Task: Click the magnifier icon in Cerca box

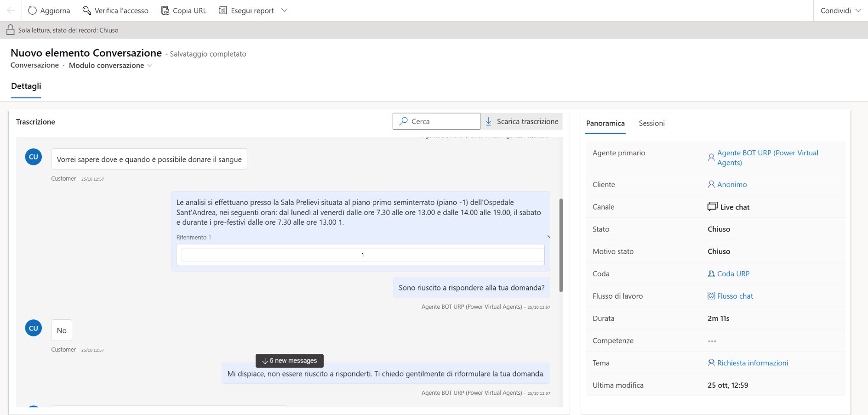Action: [x=404, y=121]
